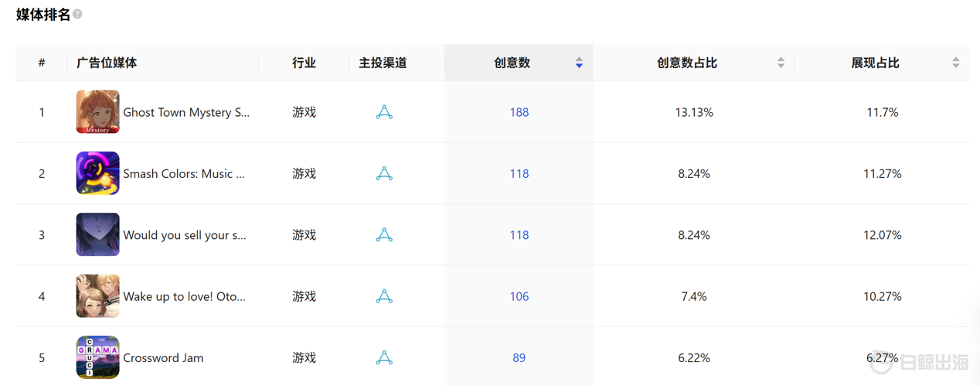Click 13.13% creative share value
980x386 pixels.
tap(694, 112)
